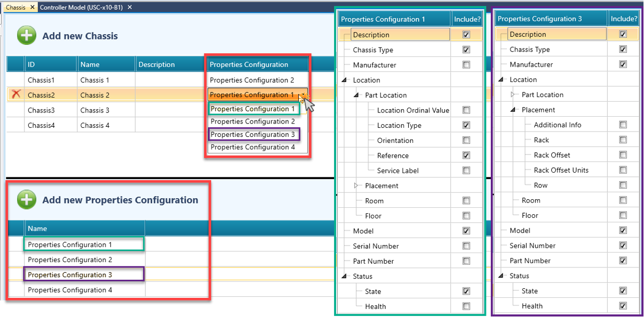
Task: Uncheck Chassis Type in Properties Configuration 3
Action: 623,49
